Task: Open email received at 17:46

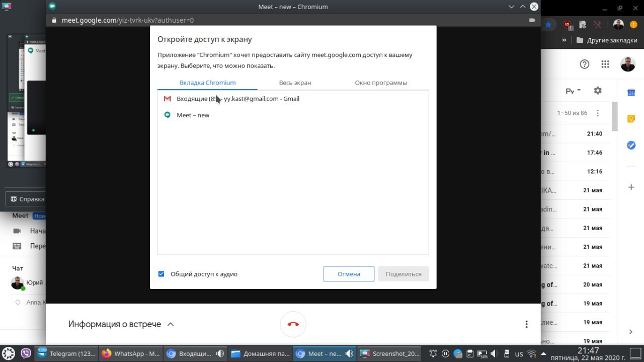Action: point(576,153)
